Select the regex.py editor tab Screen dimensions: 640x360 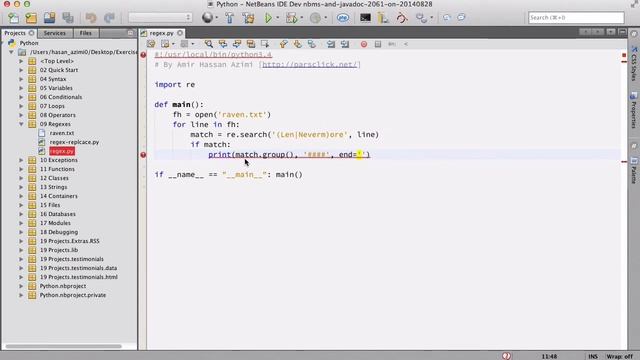(161, 33)
